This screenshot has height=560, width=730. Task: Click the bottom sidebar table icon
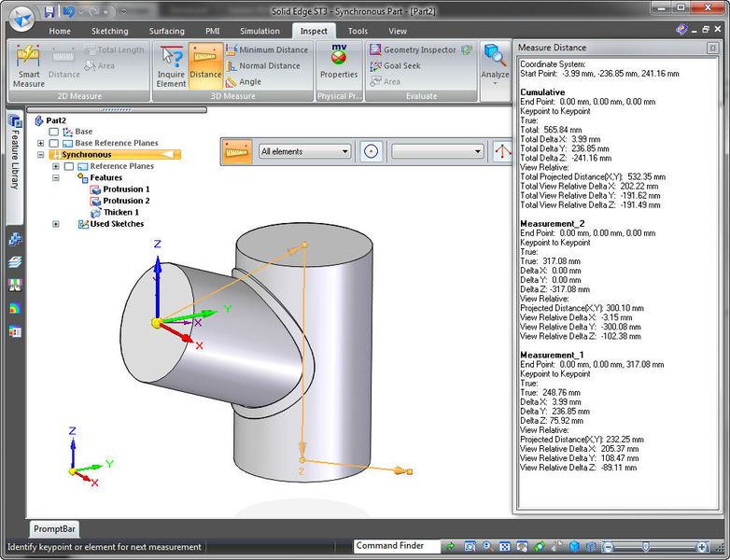[x=15, y=332]
